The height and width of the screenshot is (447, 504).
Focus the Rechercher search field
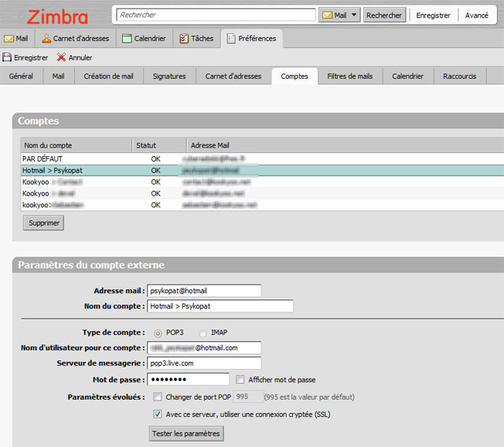click(x=216, y=15)
